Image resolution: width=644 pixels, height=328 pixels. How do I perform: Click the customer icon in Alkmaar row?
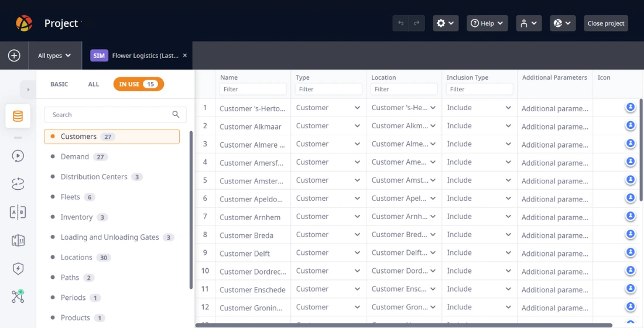point(631,125)
